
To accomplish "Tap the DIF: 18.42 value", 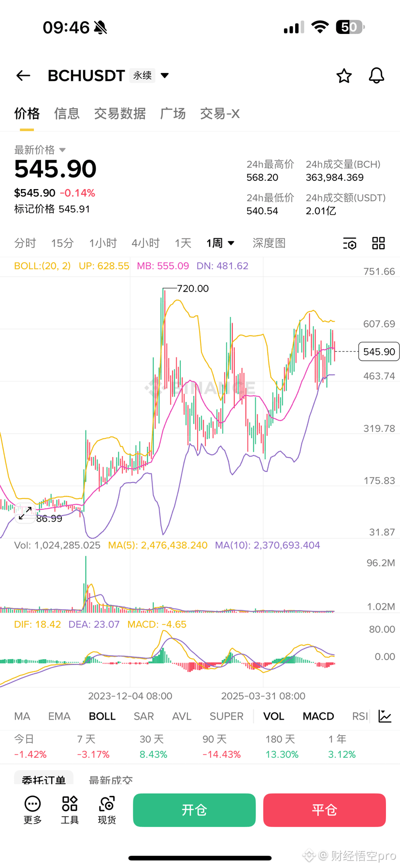I will 38,624.
